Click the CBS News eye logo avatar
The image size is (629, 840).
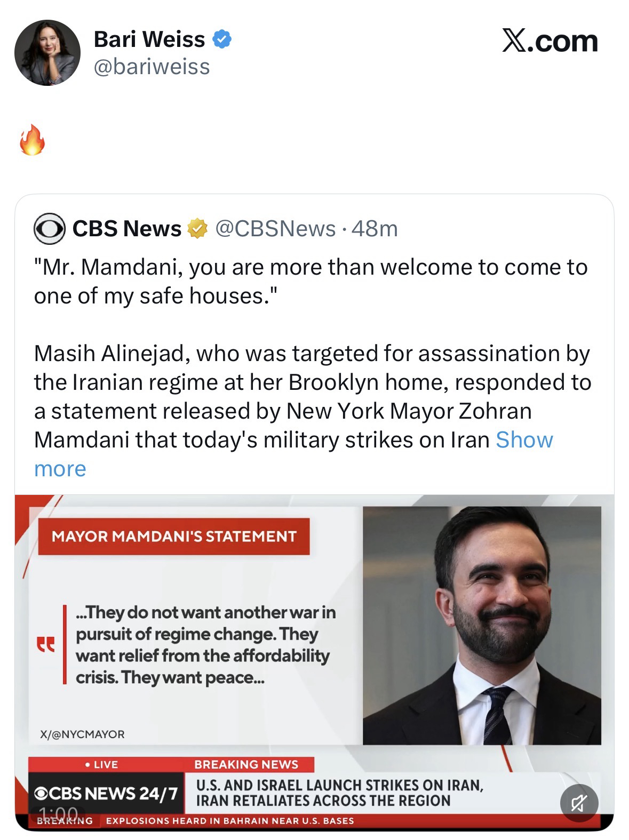(x=49, y=229)
